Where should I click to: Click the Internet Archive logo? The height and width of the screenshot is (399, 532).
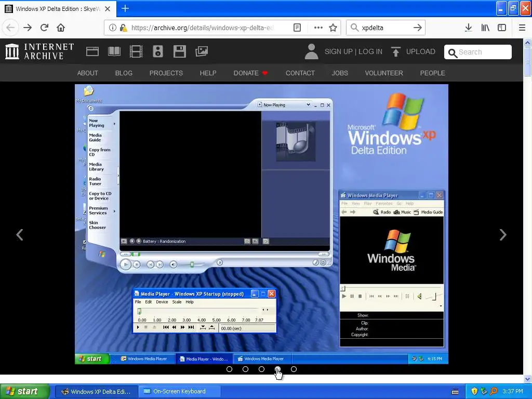click(x=39, y=51)
